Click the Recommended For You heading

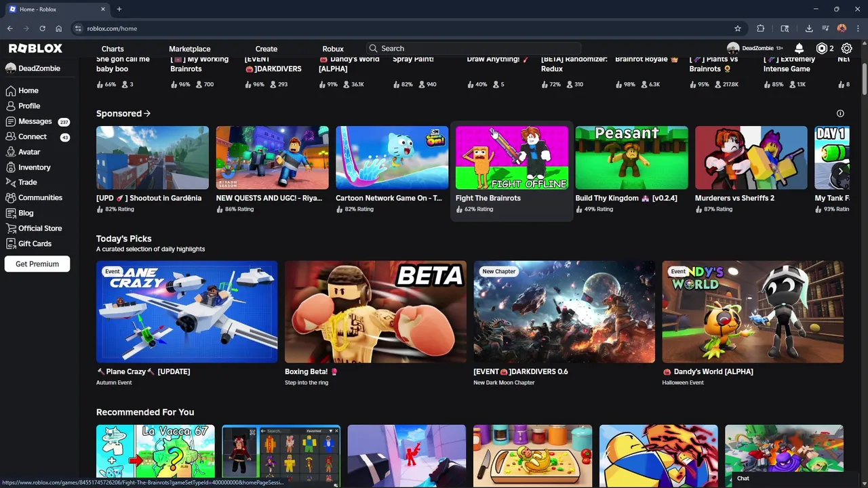(x=145, y=412)
